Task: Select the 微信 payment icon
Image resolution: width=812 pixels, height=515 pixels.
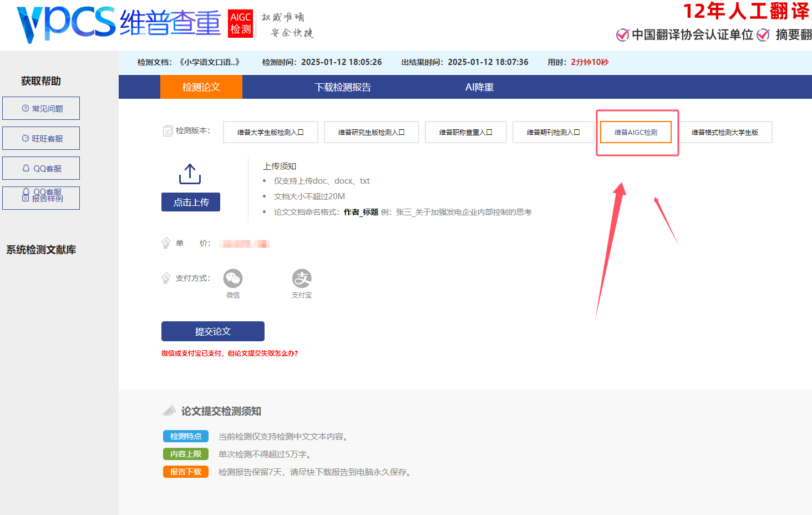Action: pyautogui.click(x=233, y=278)
